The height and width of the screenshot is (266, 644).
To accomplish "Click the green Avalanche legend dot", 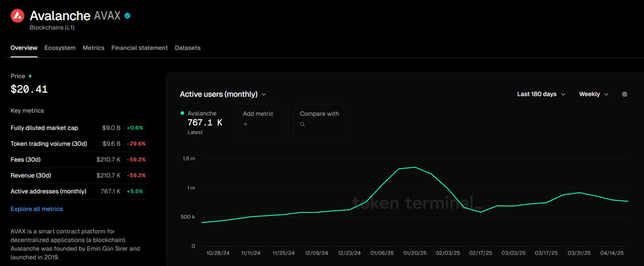I will (x=182, y=112).
